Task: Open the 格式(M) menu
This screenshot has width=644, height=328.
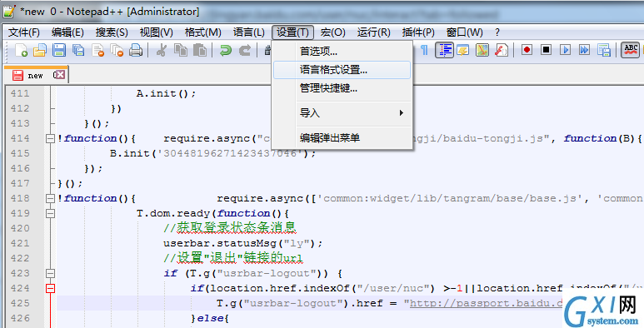Action: [x=203, y=32]
